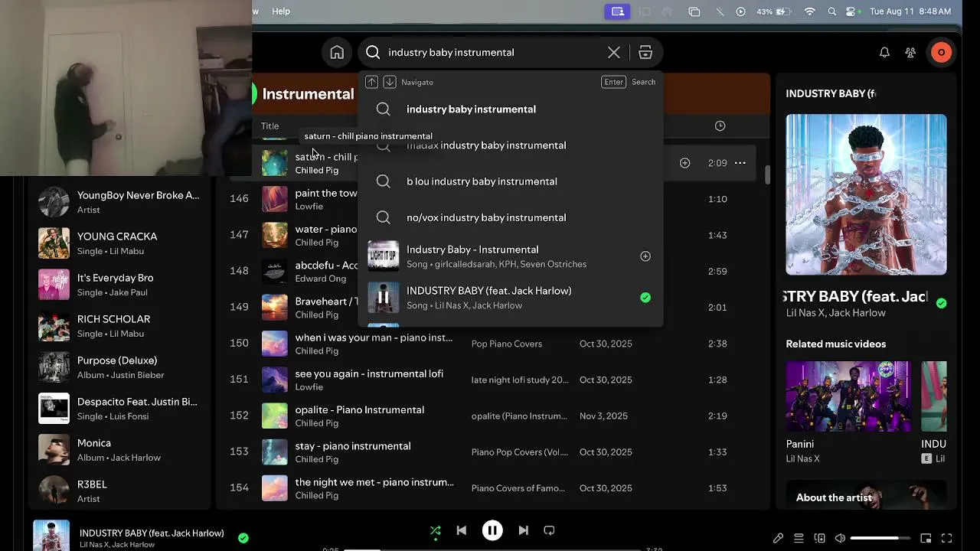Open the Panini related music video
This screenshot has height=551, width=980.
tap(848, 396)
